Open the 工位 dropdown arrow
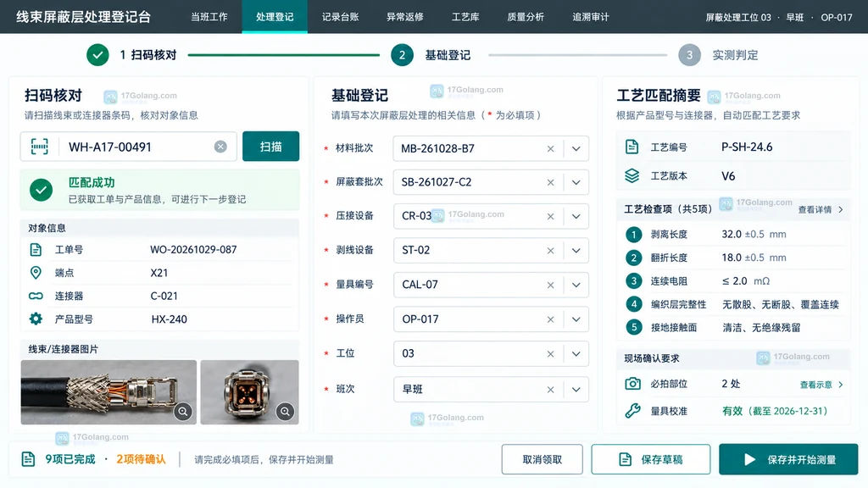Screen dimensions: 868x488 point(576,354)
